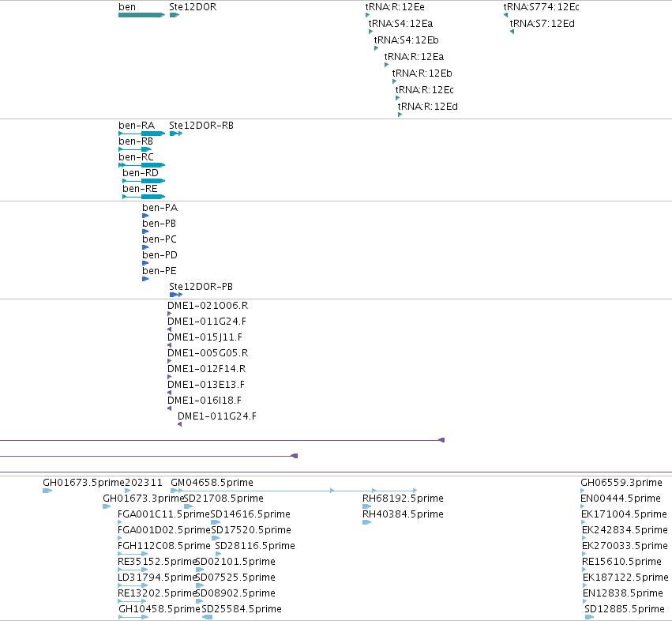This screenshot has height=621, width=672.
Task: Click FGA001D02.5prime EST label
Action: pos(164,530)
